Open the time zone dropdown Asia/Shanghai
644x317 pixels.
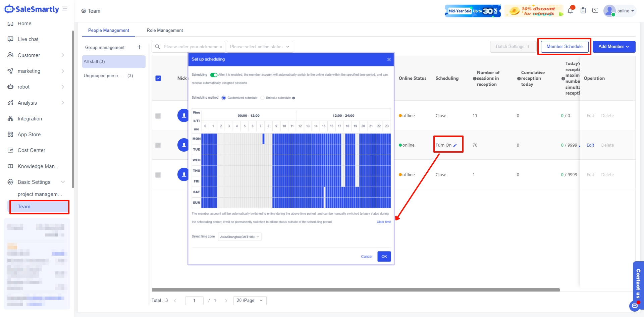coord(239,237)
